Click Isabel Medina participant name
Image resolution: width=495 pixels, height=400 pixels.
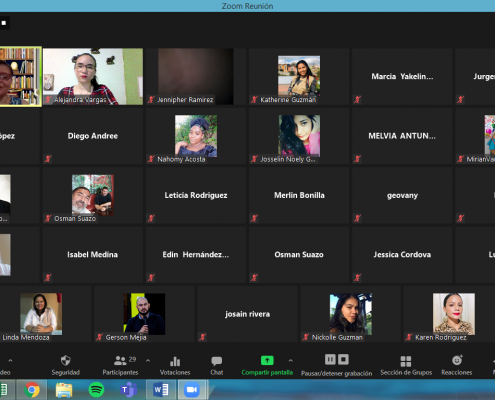[93, 254]
